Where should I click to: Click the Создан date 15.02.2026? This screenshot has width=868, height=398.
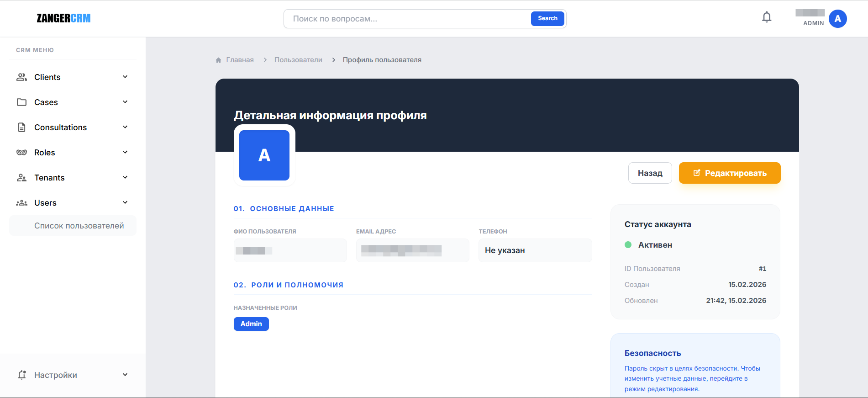click(747, 285)
